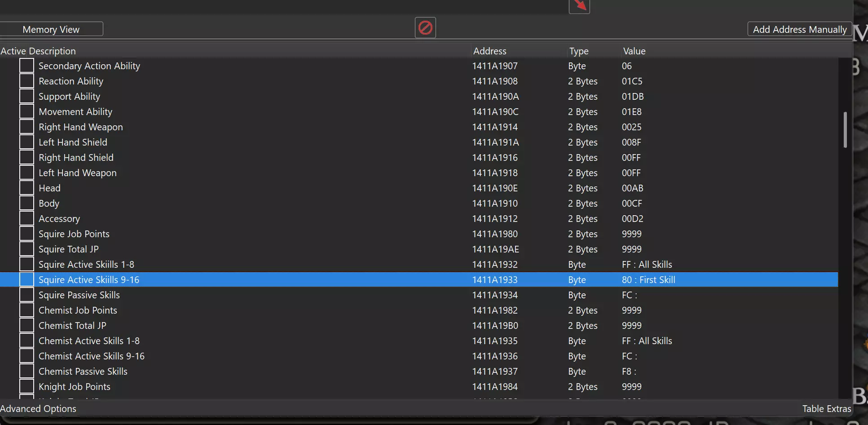
Task: Click 'FF : All Skills' for Squire Active 1-8
Action: [x=647, y=265]
